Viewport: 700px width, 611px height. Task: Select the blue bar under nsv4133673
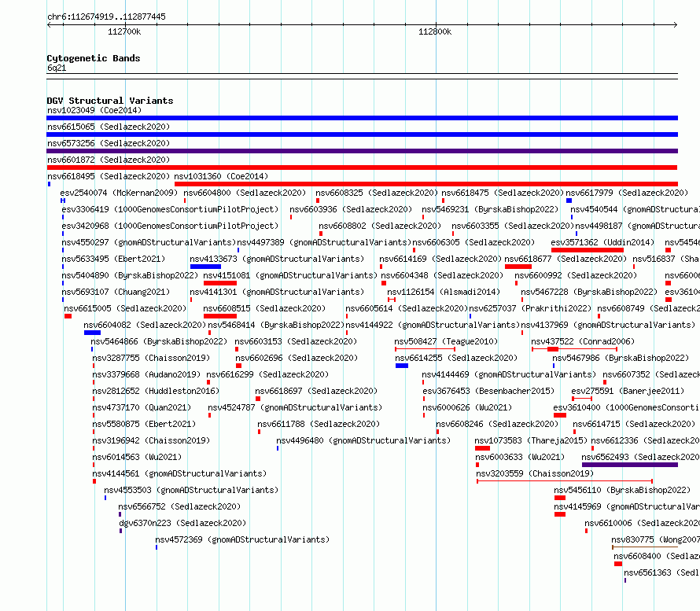pos(205,267)
